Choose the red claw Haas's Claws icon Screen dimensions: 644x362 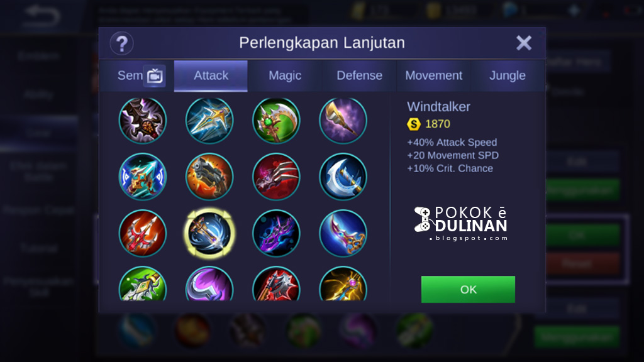[276, 177]
